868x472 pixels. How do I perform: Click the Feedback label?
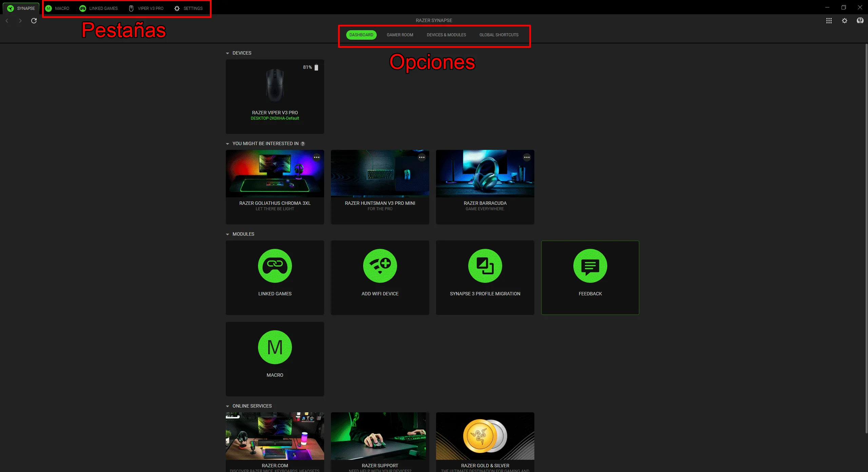pos(590,294)
